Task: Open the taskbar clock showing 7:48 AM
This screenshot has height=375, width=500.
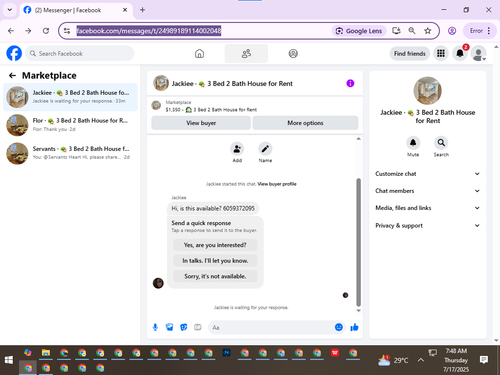Action: coord(456,360)
